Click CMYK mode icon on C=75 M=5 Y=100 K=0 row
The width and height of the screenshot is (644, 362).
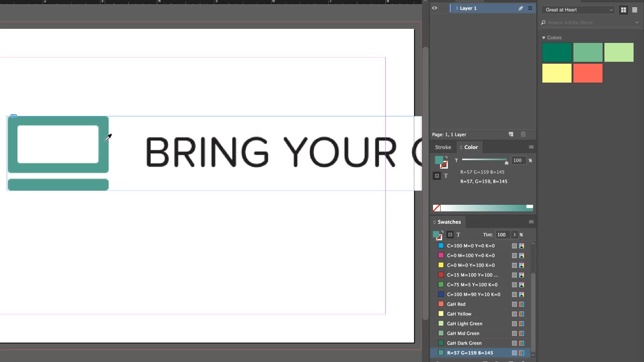point(522,285)
